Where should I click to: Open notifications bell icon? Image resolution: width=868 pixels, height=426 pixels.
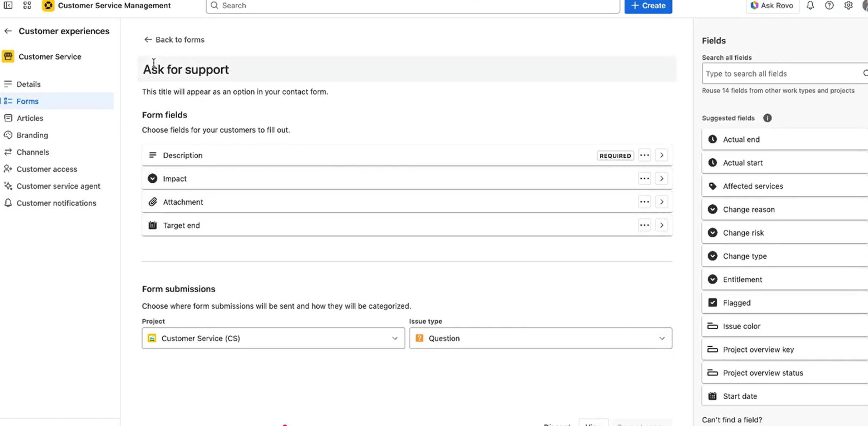(810, 5)
